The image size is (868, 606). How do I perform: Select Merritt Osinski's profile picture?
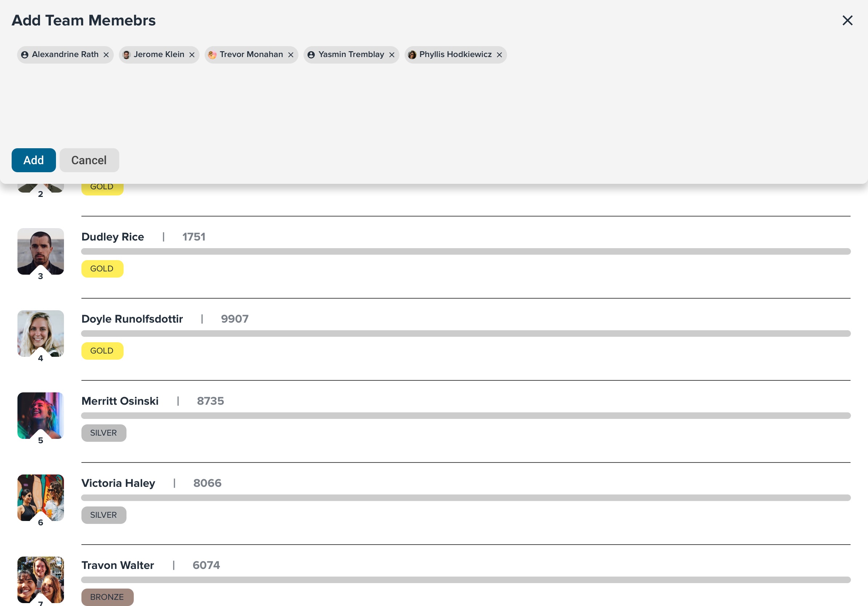(40, 416)
